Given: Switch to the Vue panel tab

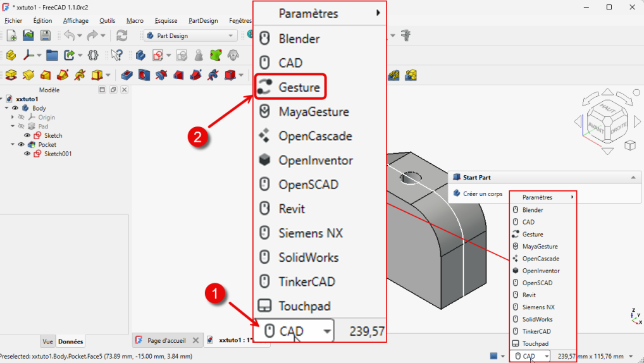Looking at the screenshot, I should tap(47, 341).
